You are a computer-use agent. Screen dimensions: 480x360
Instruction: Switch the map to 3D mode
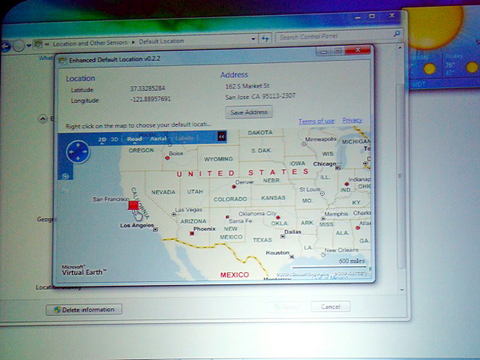coord(114,139)
